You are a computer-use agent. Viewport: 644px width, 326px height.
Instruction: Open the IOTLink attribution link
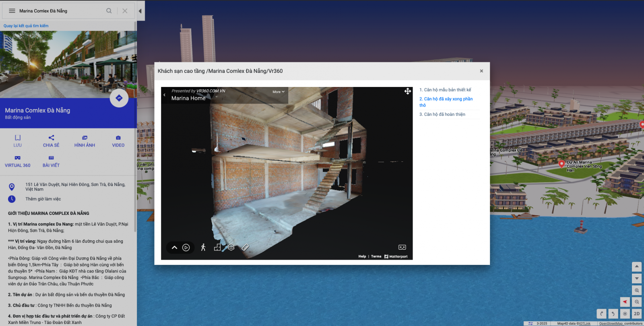click(x=585, y=324)
